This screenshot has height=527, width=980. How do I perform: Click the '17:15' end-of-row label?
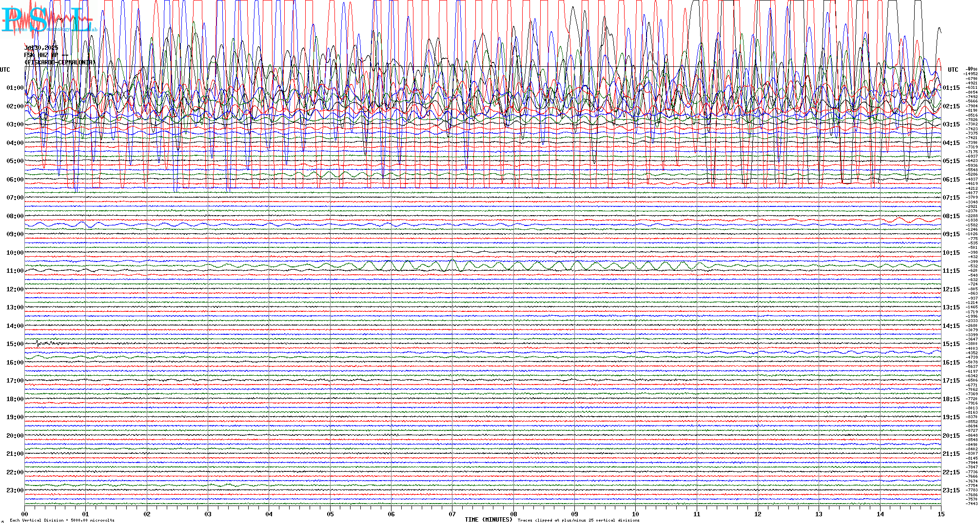point(951,381)
